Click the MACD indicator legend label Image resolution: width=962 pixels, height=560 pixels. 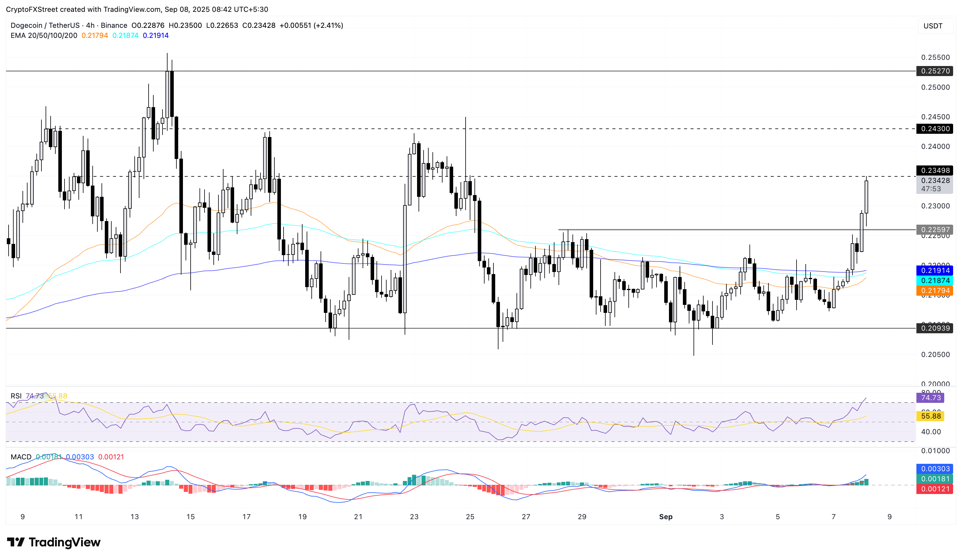point(21,457)
